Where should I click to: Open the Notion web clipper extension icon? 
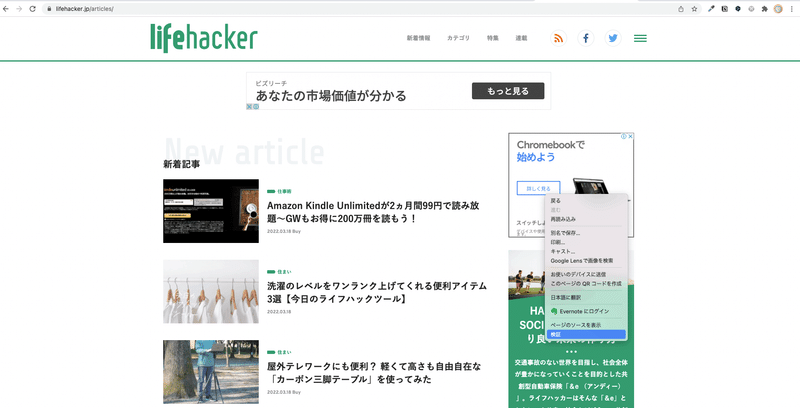pos(724,9)
